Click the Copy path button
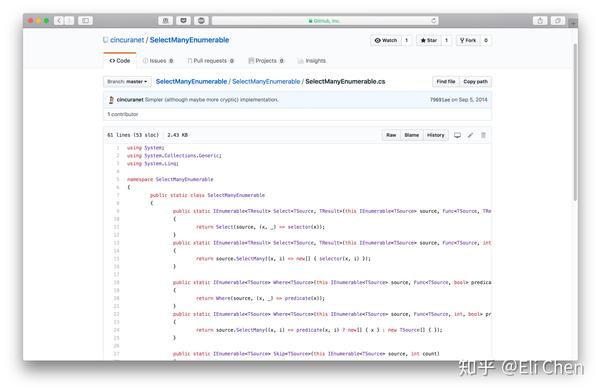The width and height of the screenshot is (600, 392). click(x=475, y=82)
